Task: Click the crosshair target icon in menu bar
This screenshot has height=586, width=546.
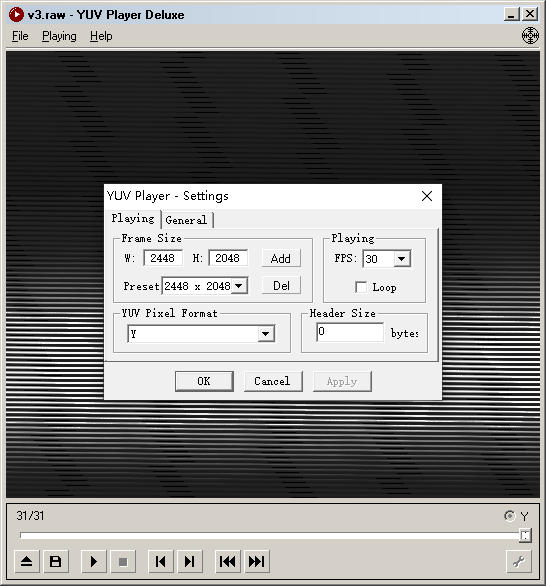Action: tap(530, 36)
